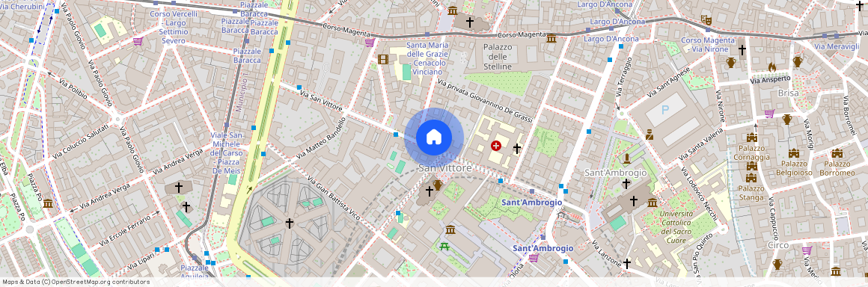Click the green picnic table icon

pyautogui.click(x=444, y=246)
